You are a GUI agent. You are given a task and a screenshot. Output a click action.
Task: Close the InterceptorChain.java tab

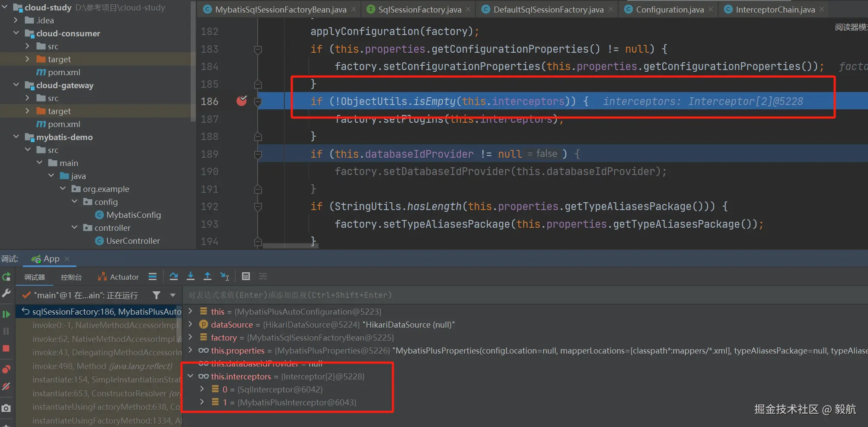click(x=822, y=10)
